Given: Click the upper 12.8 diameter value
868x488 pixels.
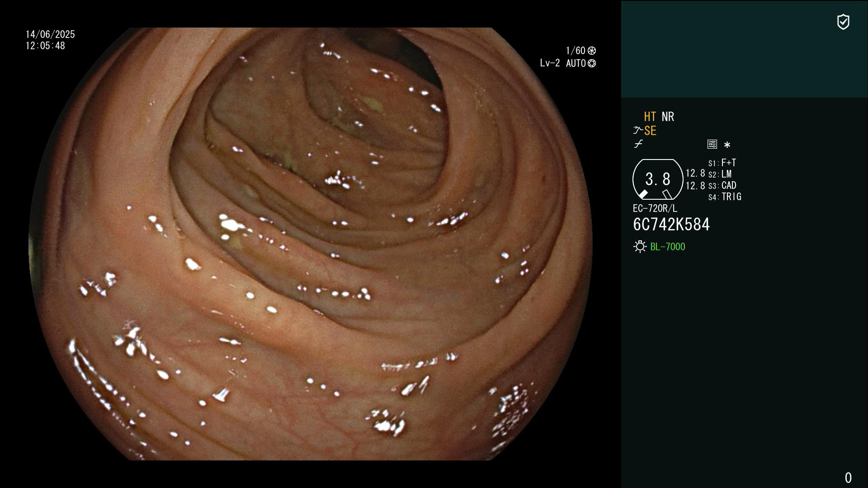Looking at the screenshot, I should pyautogui.click(x=695, y=173).
